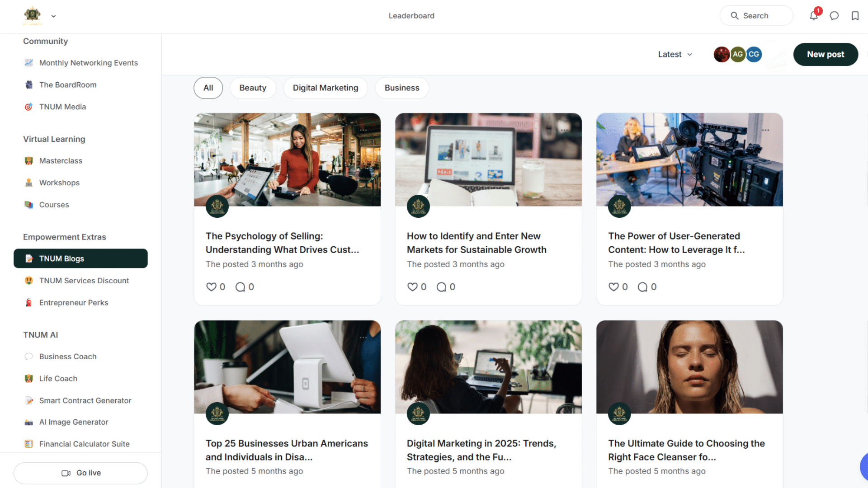The width and height of the screenshot is (868, 488).
Task: Expand the community logo dropdown chevron
Action: pyautogui.click(x=53, y=16)
